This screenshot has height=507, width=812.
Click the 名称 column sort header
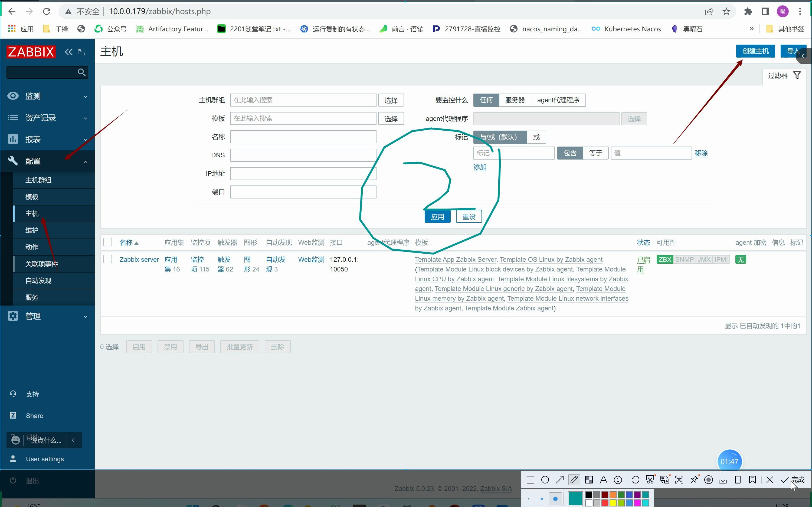(x=129, y=242)
